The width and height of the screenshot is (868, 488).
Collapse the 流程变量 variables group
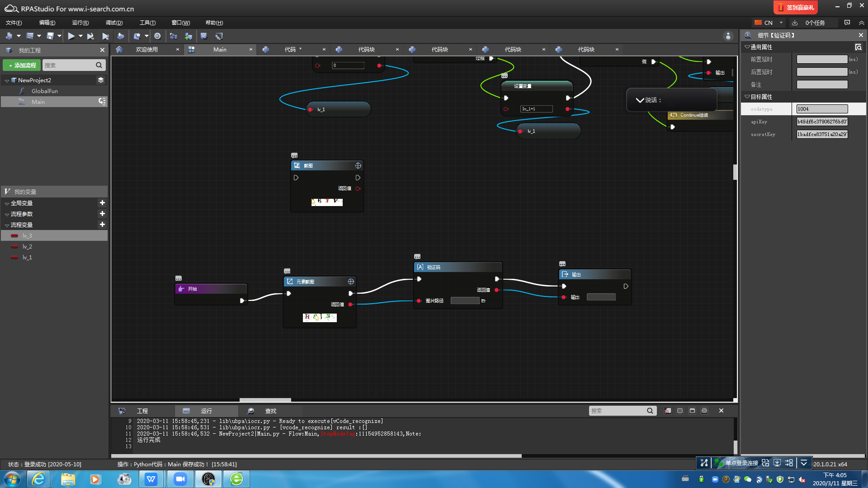point(7,225)
